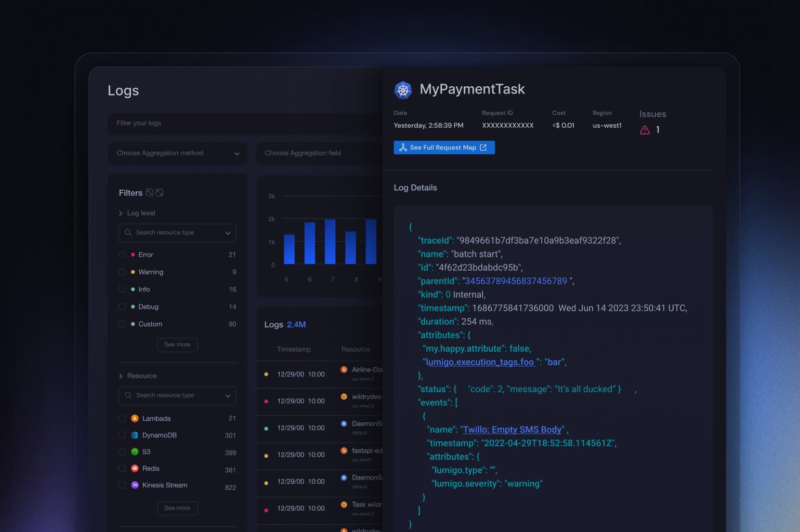Open the Choose Aggregation method dropdown

[x=177, y=153]
